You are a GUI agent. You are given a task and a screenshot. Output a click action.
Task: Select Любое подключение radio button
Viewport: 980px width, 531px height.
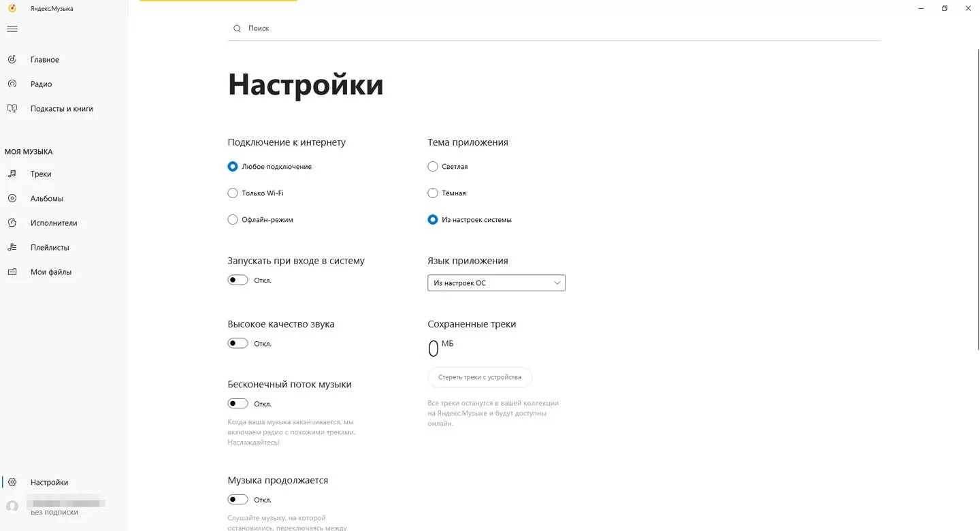click(x=233, y=166)
